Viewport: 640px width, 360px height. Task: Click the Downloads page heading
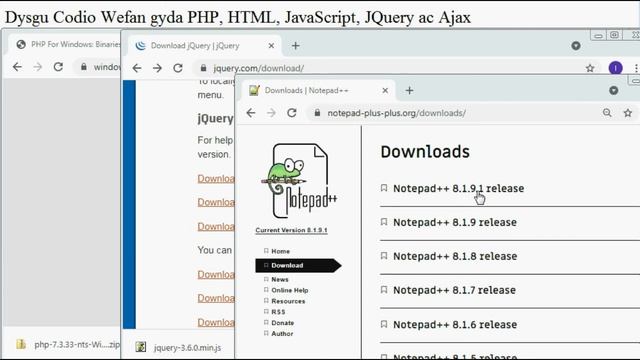point(425,152)
